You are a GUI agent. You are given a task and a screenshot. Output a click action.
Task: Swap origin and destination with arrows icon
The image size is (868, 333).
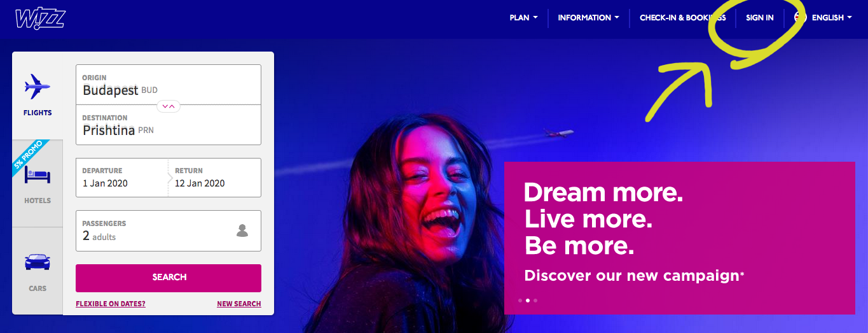point(169,106)
